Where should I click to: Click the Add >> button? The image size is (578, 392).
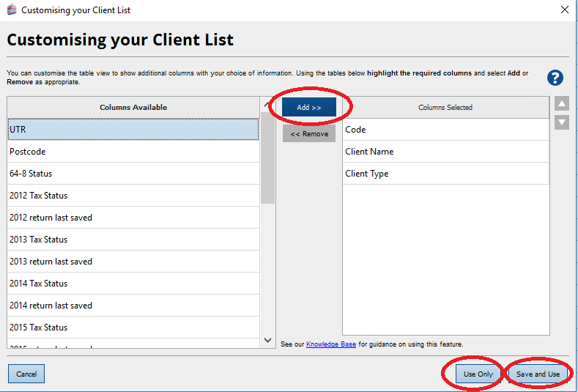click(309, 107)
